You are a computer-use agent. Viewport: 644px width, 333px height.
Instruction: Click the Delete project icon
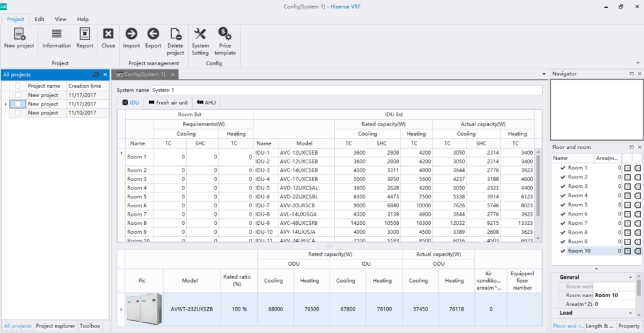[x=175, y=34]
